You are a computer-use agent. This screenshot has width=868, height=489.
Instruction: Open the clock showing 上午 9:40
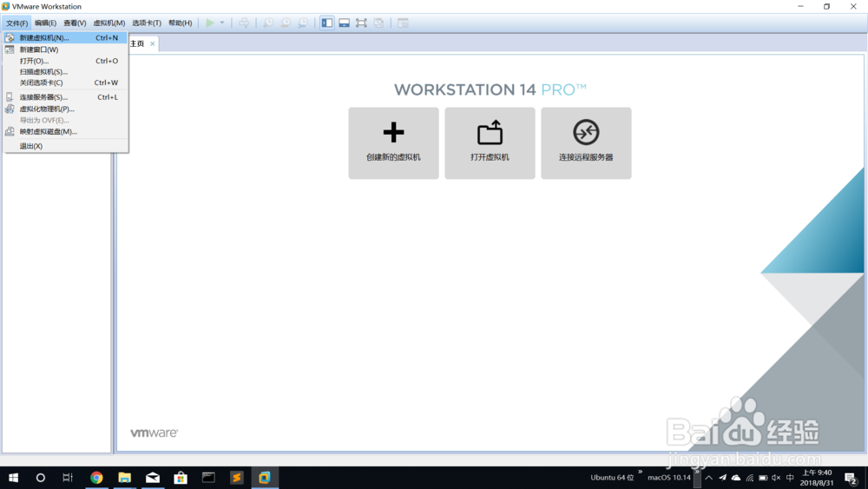coord(817,478)
